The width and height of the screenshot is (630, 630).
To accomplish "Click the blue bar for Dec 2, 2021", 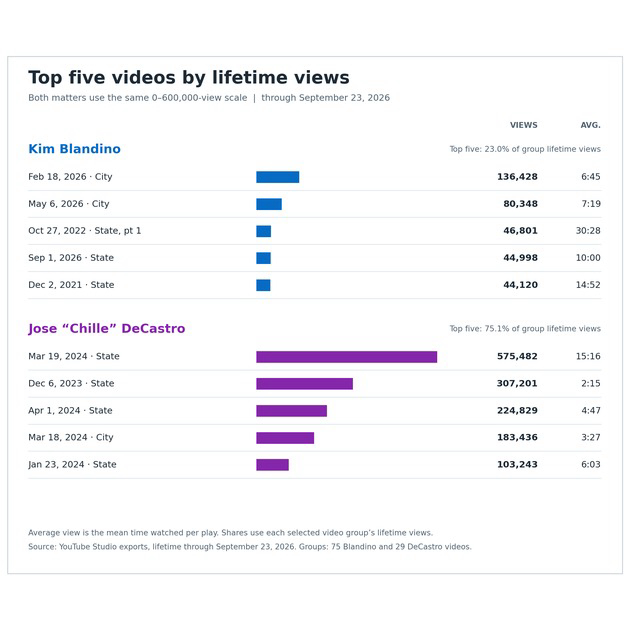I will tap(263, 285).
